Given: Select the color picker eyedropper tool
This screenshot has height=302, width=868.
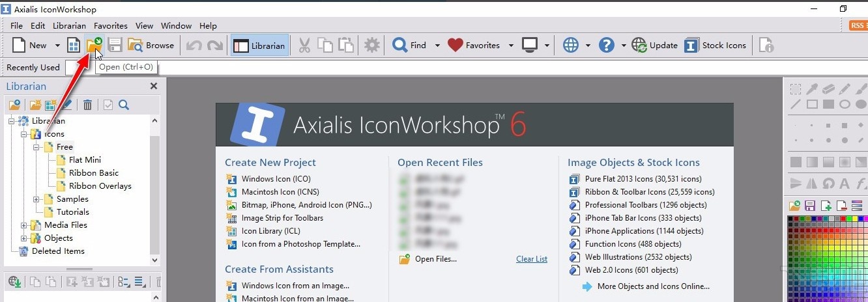Looking at the screenshot, I should [812, 89].
